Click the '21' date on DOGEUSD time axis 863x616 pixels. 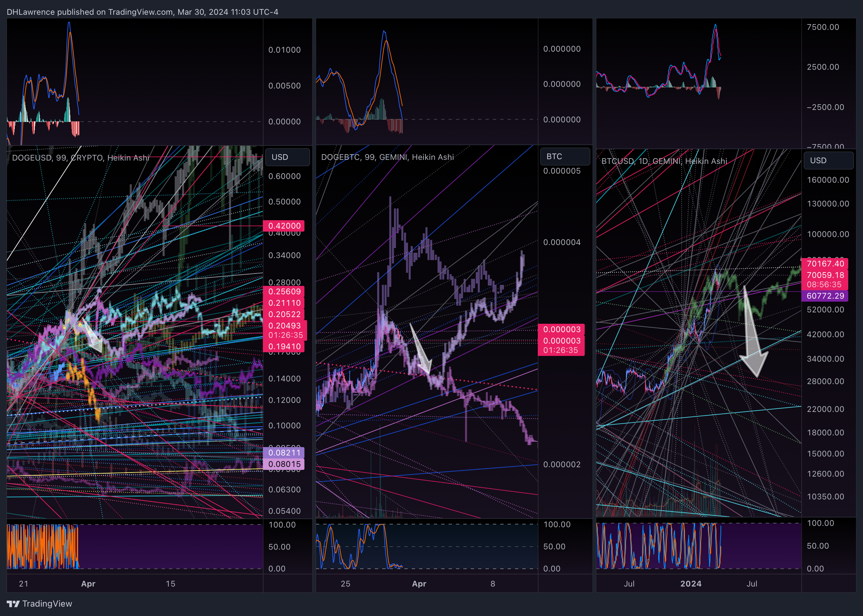(x=23, y=584)
